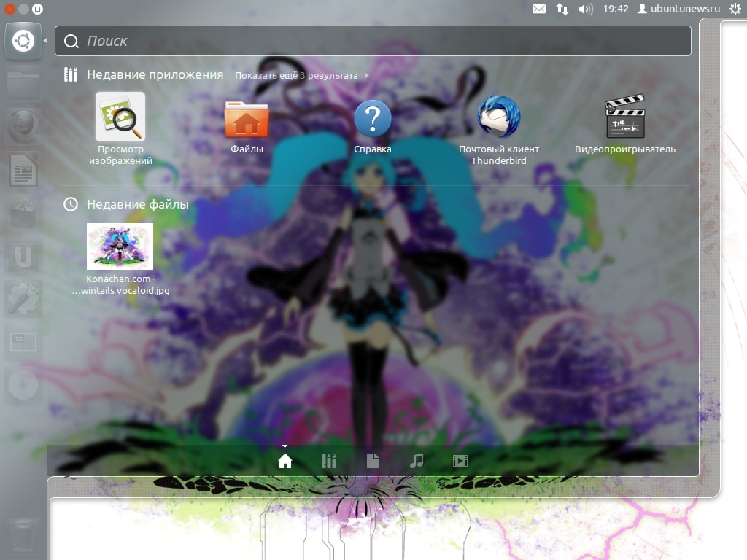
Task: Close the Dash with red button
Action: click(9, 9)
